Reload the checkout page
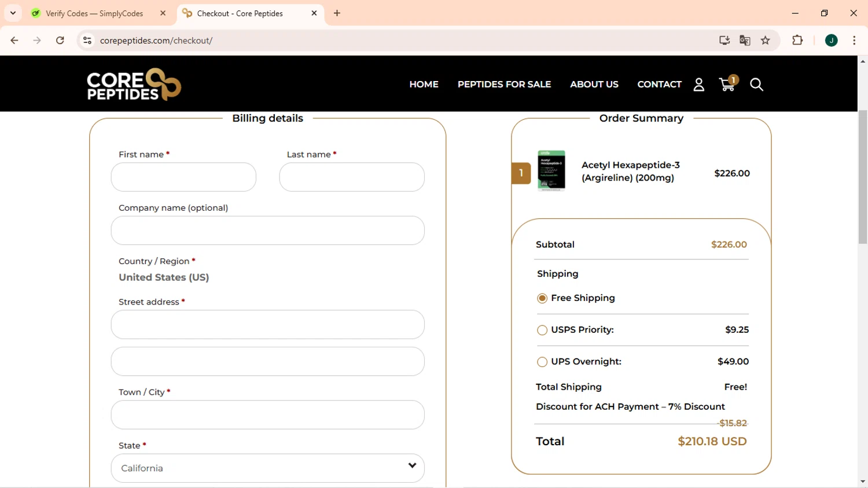This screenshot has height=488, width=868. tap(60, 41)
